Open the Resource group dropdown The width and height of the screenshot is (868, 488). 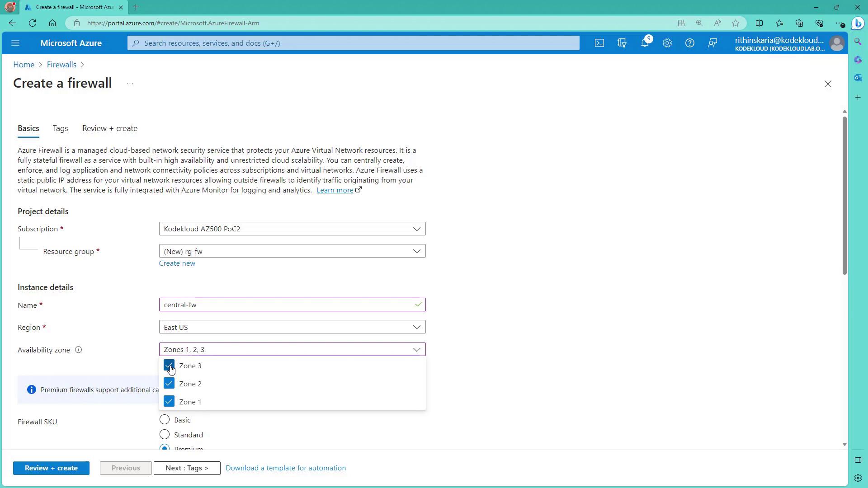pos(292,251)
